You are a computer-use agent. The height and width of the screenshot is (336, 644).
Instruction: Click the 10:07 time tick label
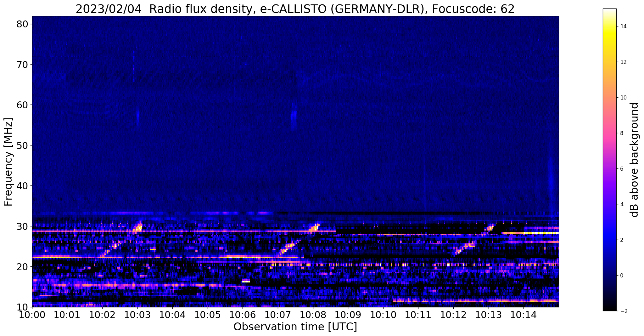pyautogui.click(x=278, y=315)
